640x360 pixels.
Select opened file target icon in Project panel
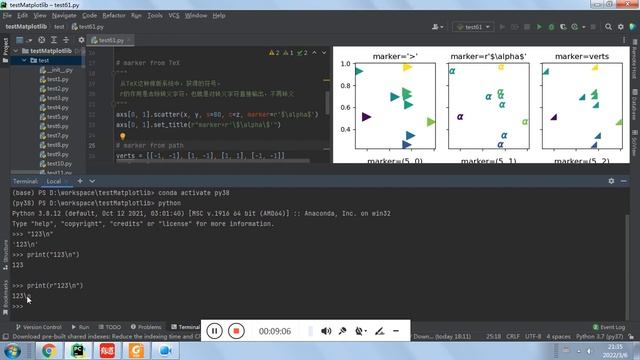pos(42,40)
